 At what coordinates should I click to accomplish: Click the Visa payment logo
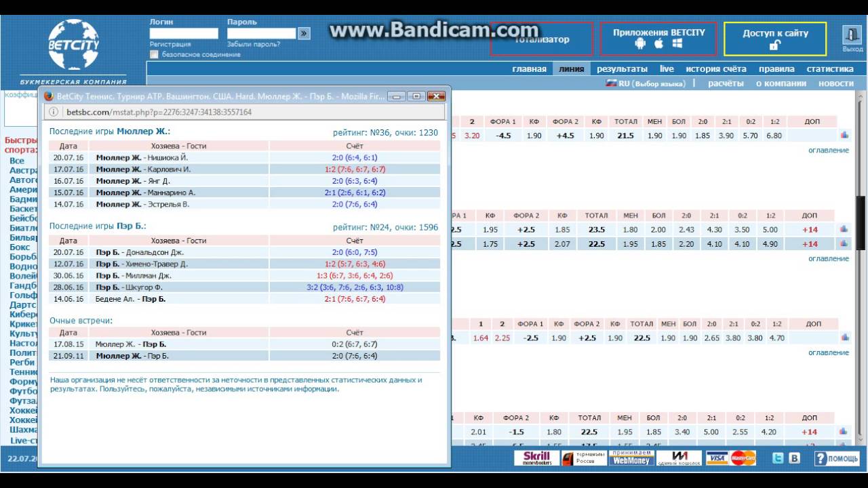tap(717, 458)
